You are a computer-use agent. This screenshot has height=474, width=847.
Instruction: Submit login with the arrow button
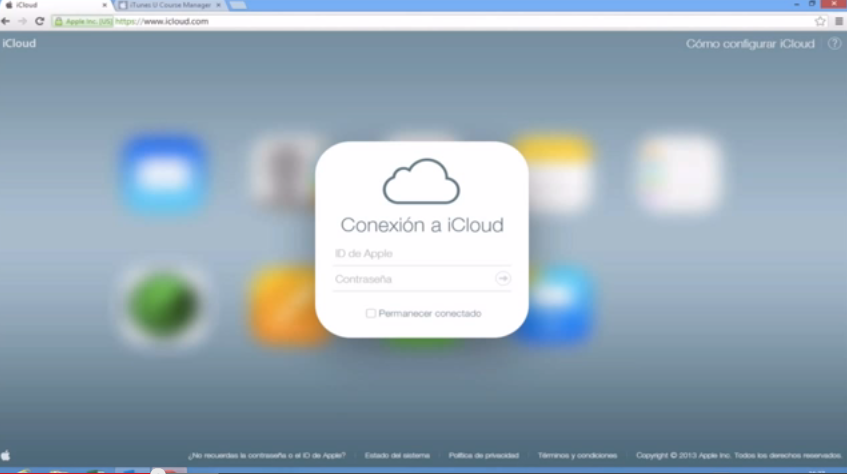pos(503,278)
